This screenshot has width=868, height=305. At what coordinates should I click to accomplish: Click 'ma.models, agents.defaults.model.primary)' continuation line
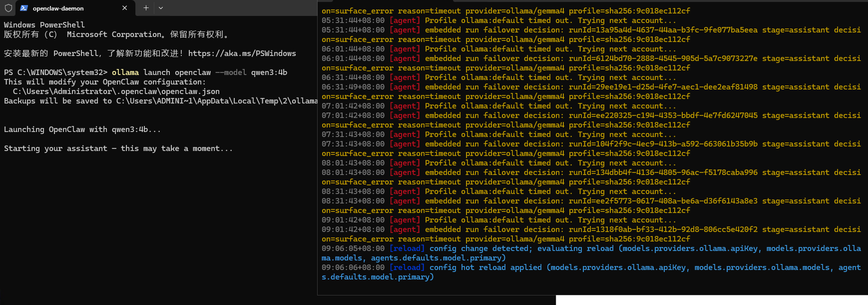point(414,258)
